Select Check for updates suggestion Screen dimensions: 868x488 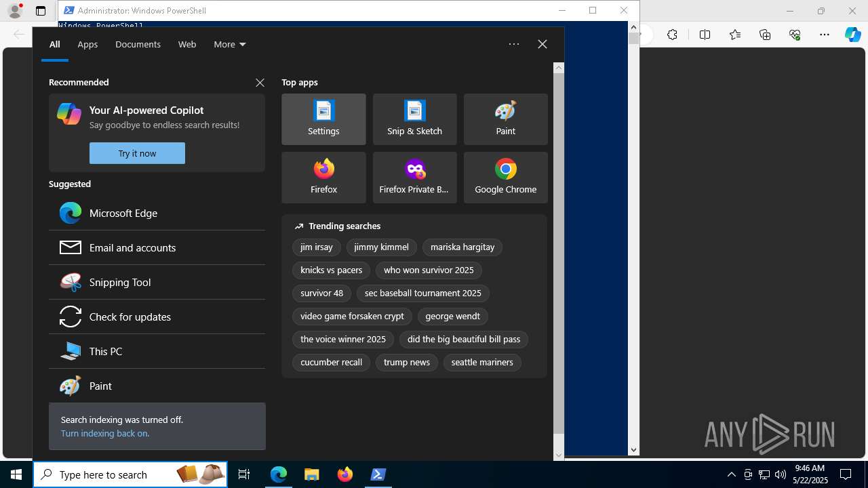[157, 317]
